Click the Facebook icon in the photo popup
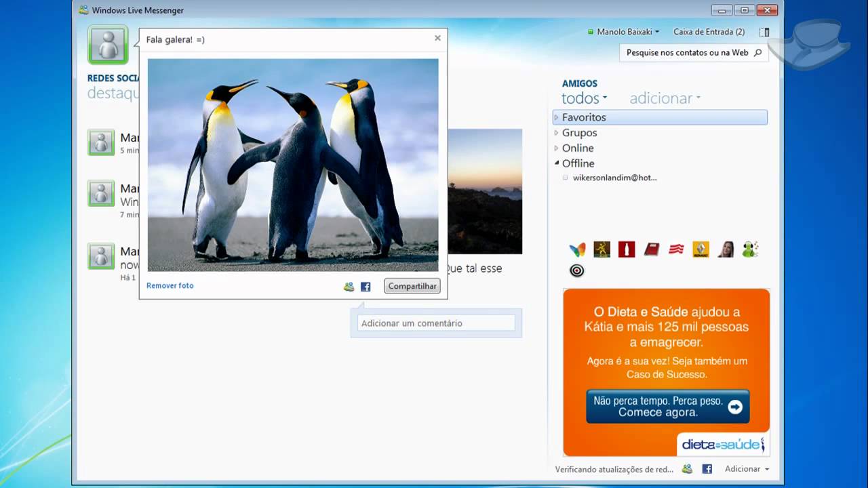 (x=366, y=287)
